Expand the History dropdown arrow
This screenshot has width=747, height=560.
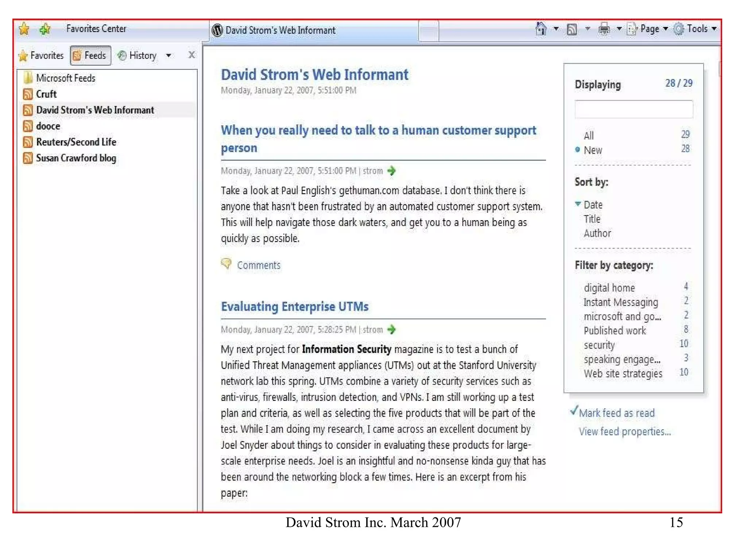point(169,56)
